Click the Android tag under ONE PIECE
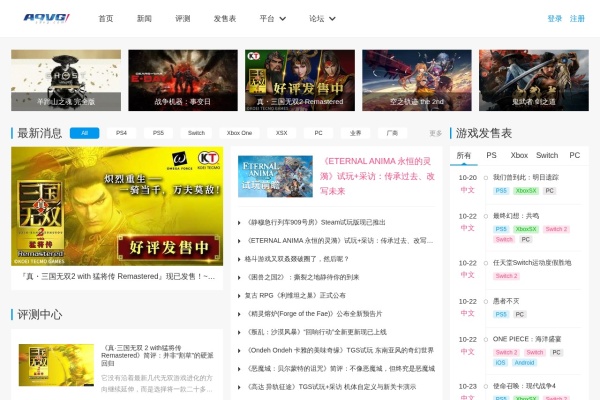The height and width of the screenshot is (400, 600). click(x=524, y=363)
